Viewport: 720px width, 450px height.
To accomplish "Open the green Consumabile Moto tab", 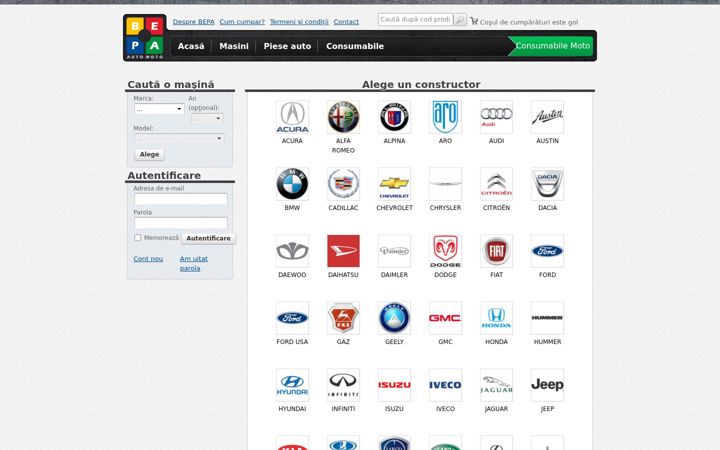I will [551, 46].
